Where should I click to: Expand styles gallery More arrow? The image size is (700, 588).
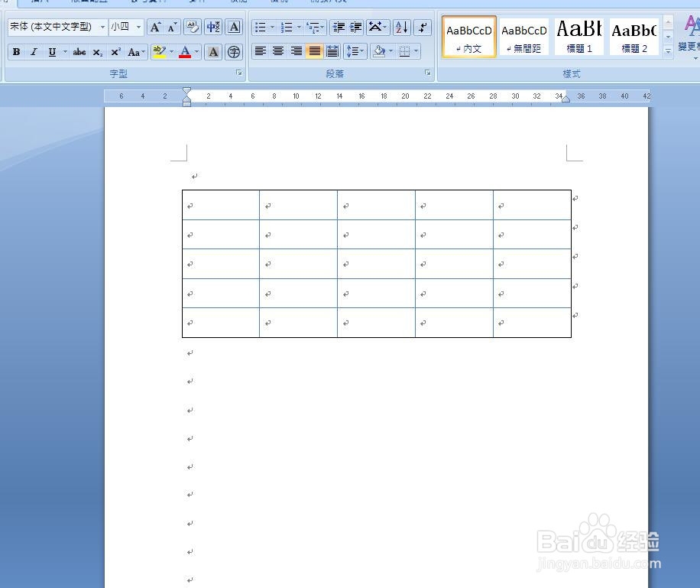click(x=669, y=51)
